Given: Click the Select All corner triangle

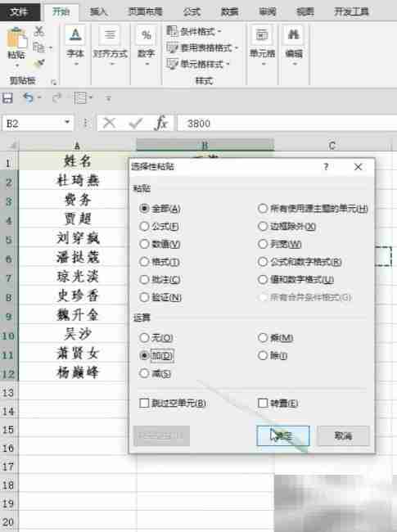Looking at the screenshot, I should coord(12,146).
